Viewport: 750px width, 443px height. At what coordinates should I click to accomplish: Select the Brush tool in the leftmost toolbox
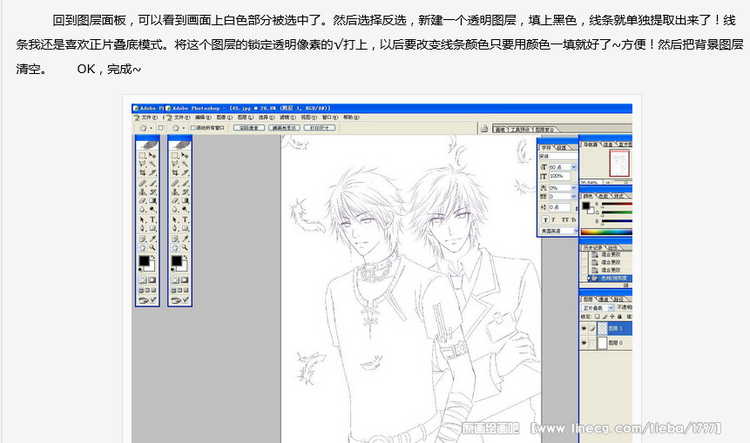tap(153, 184)
